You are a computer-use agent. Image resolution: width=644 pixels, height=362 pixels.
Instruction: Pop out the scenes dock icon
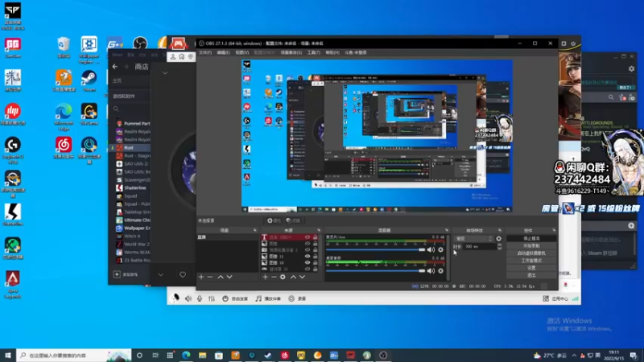tap(255, 230)
